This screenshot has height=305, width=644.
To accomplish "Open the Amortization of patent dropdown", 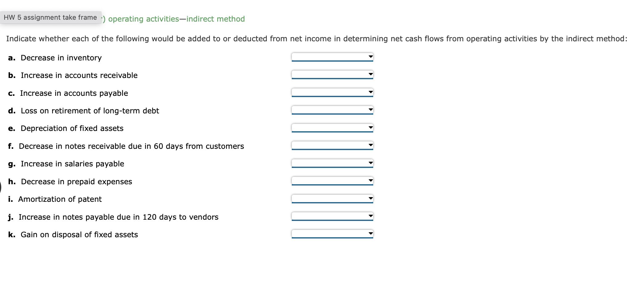I will pos(332,198).
